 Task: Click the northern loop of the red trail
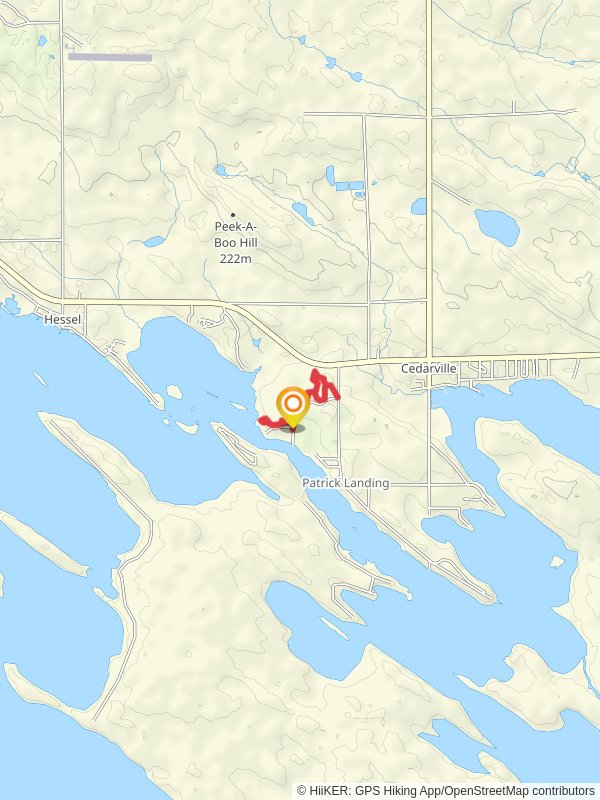click(321, 386)
